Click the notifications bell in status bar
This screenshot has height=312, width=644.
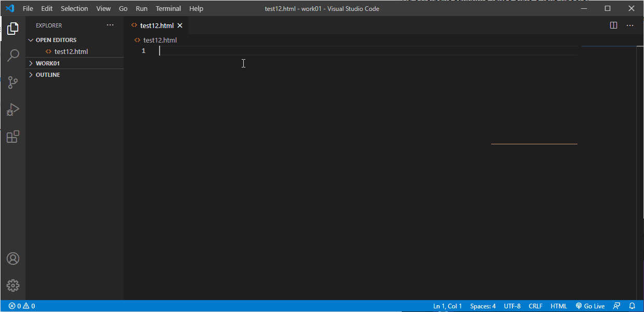tap(633, 306)
